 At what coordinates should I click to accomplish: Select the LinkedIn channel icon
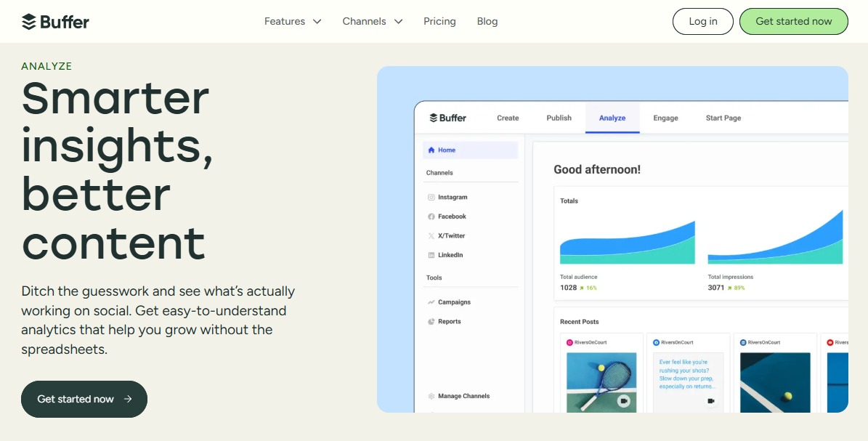point(431,254)
